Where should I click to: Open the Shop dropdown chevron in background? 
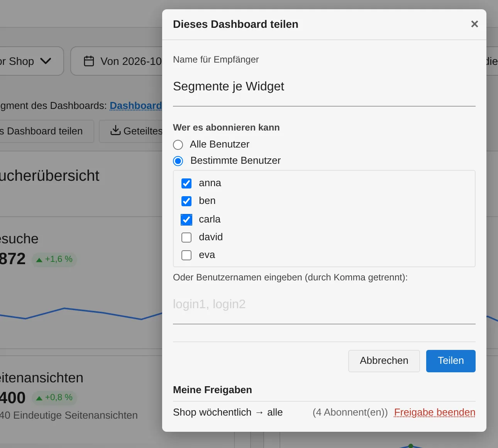pyautogui.click(x=46, y=61)
